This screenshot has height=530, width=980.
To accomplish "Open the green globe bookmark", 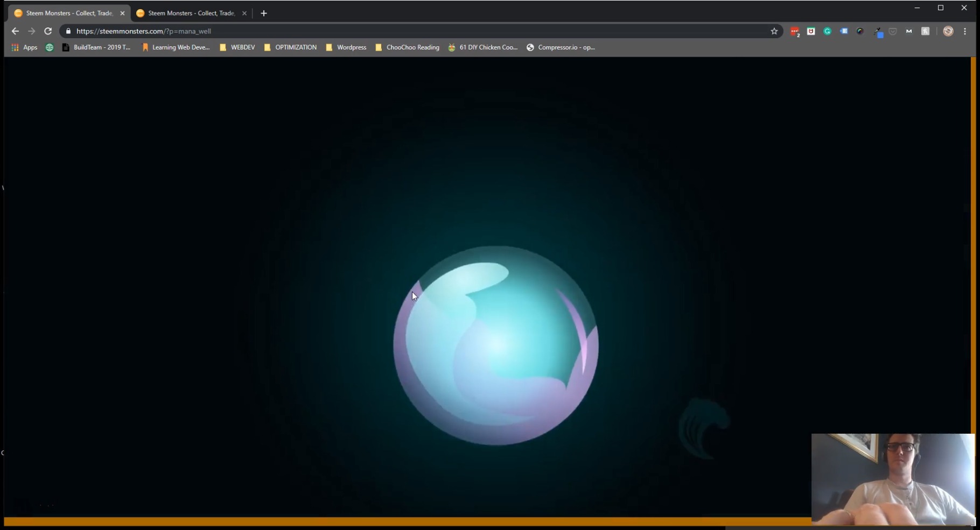I will coord(50,47).
